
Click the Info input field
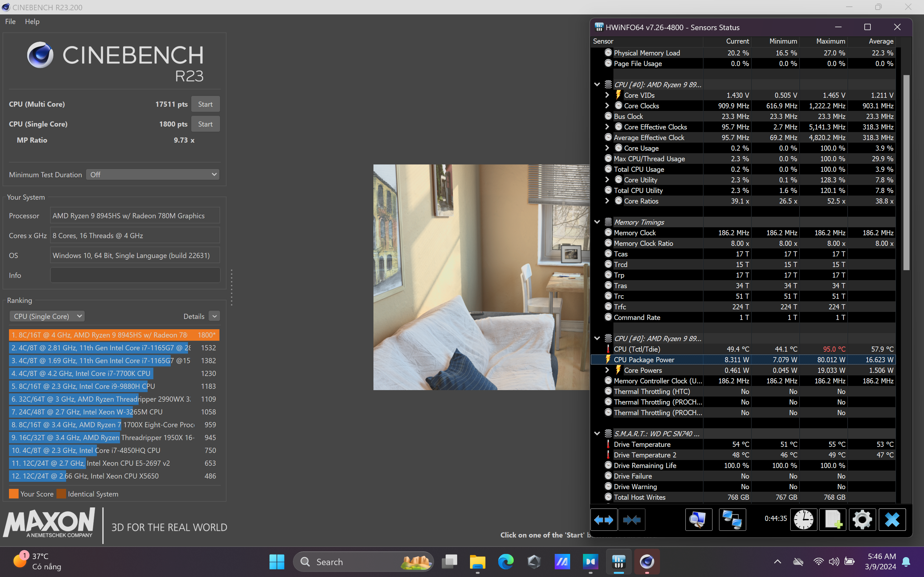[135, 275]
